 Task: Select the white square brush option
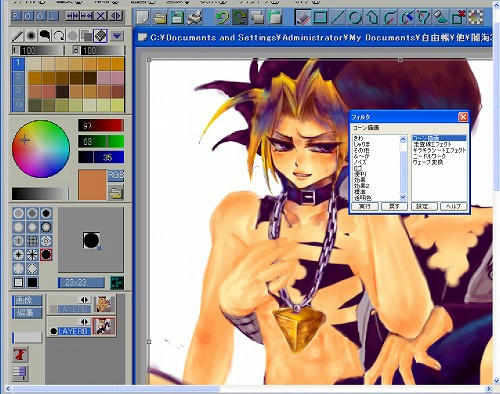[x=19, y=283]
